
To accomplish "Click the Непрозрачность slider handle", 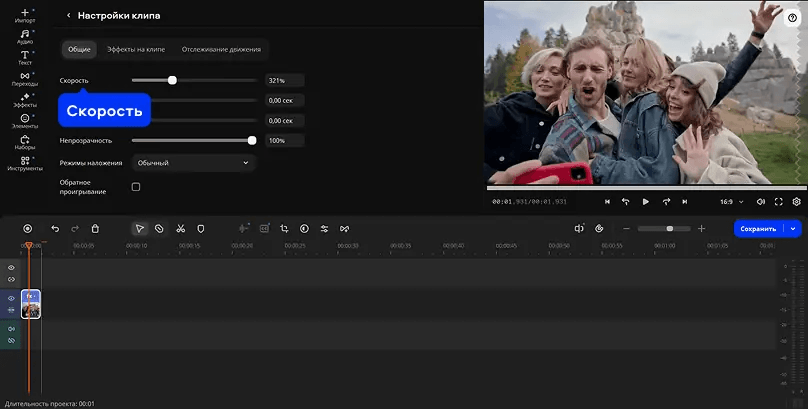I will coord(252,141).
